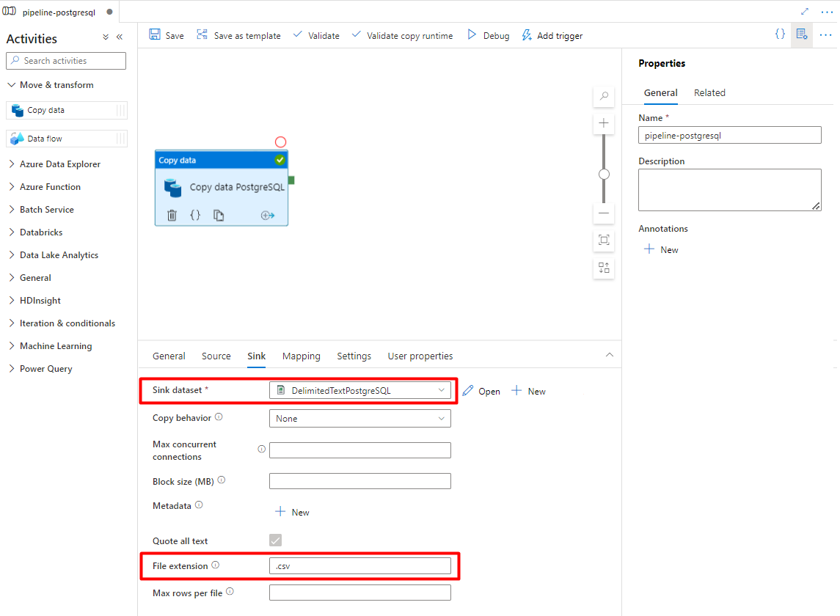Click the File extension input field
This screenshot has height=616, width=840.
point(360,566)
